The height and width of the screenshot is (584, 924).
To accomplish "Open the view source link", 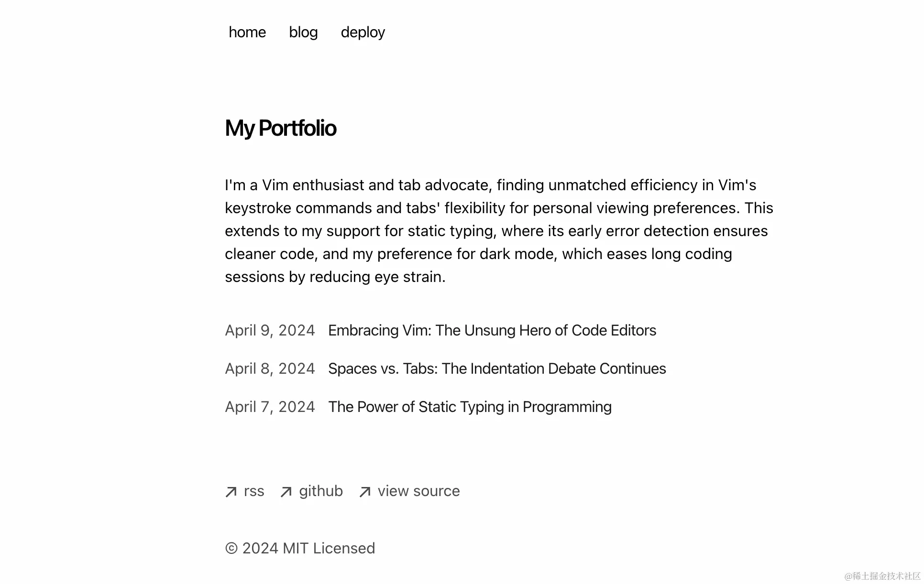I will point(418,491).
